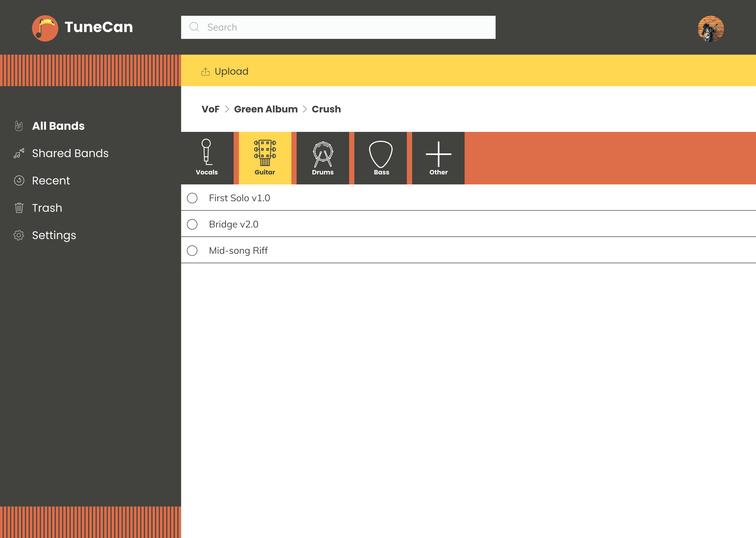Click the Shared Bands music-share icon
756x538 pixels.
point(19,153)
